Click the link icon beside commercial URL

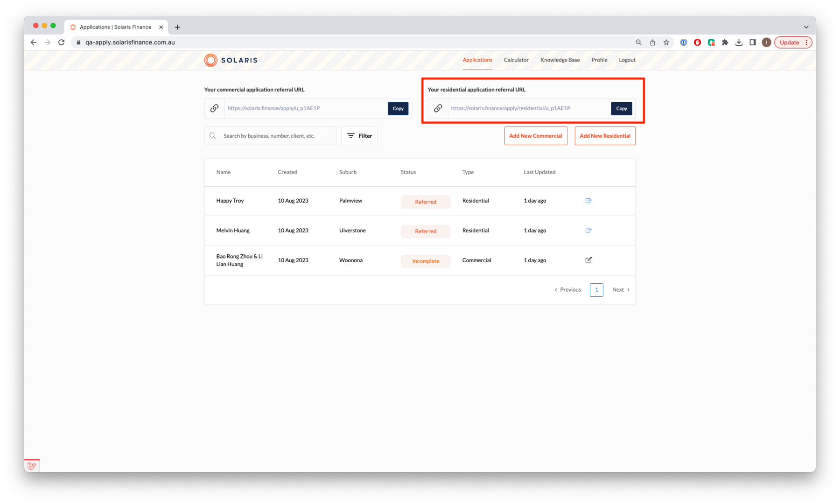click(x=214, y=108)
